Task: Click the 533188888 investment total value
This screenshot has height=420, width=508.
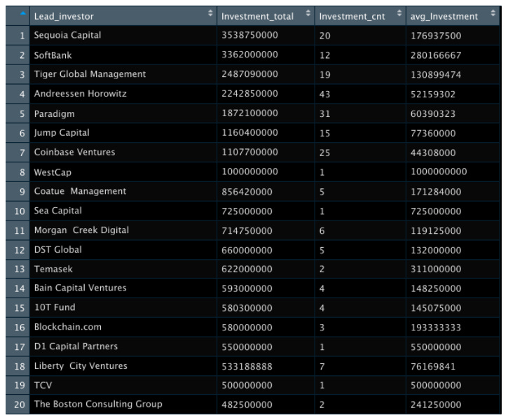Action: pyautogui.click(x=247, y=367)
